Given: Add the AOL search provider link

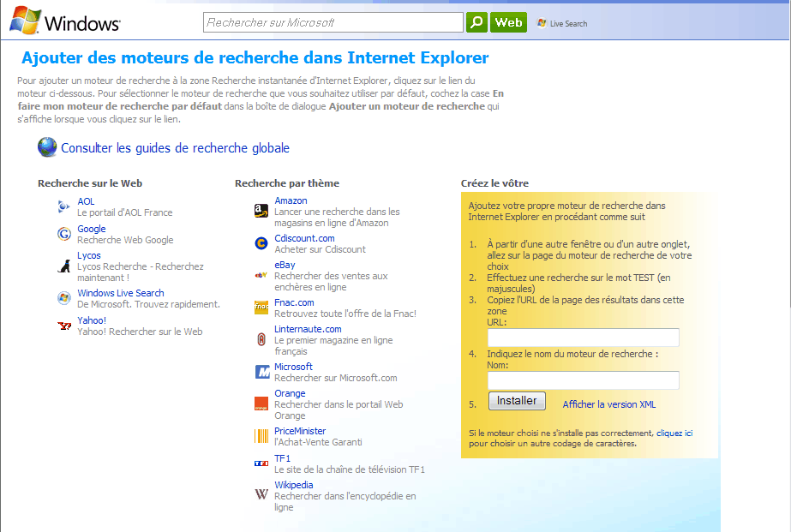Looking at the screenshot, I should [x=86, y=201].
